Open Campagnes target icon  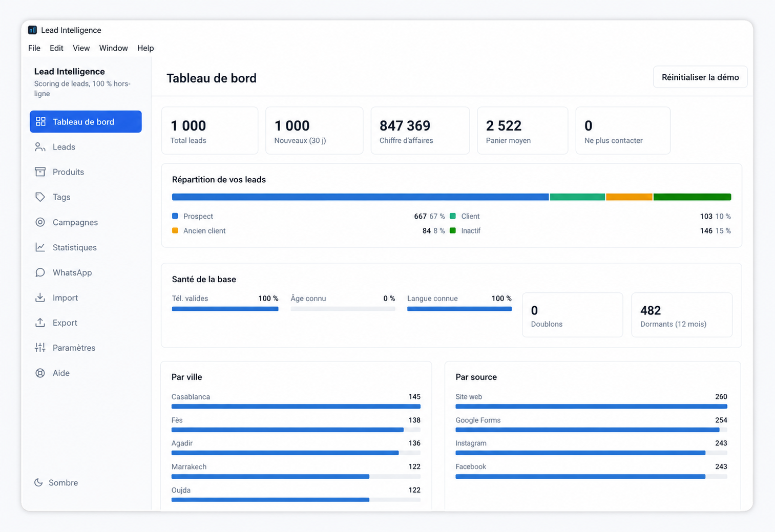click(40, 222)
